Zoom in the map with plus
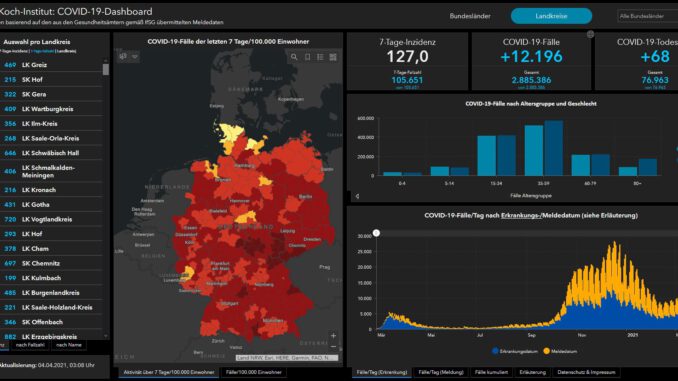This screenshot has width=678, height=381. point(333,336)
